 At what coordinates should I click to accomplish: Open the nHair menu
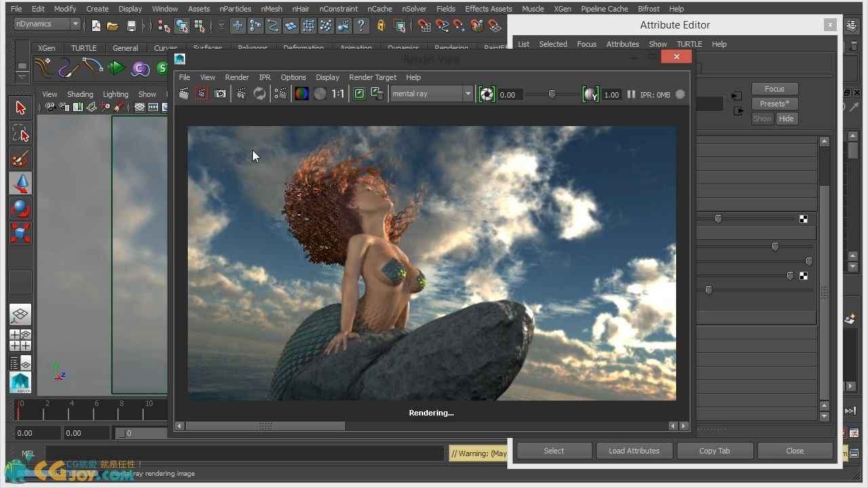tap(300, 9)
